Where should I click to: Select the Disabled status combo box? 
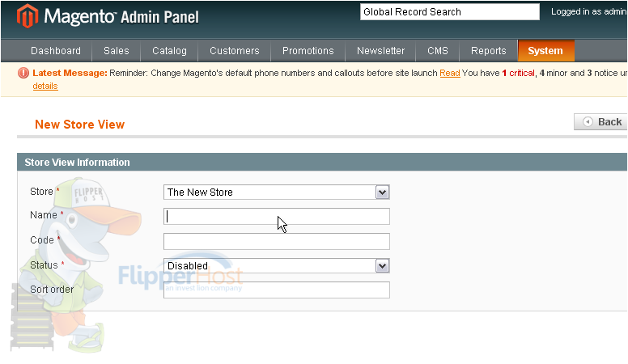tap(276, 266)
